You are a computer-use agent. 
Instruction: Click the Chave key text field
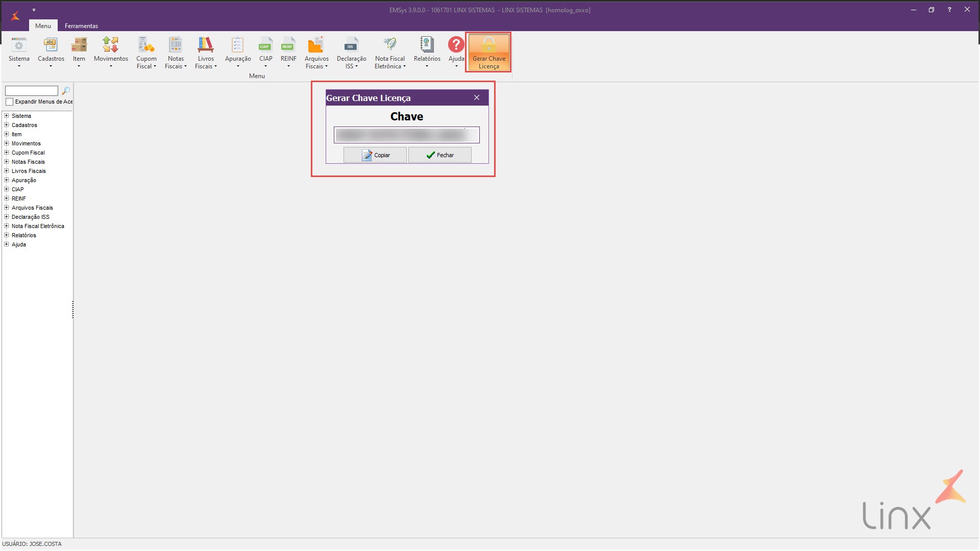pyautogui.click(x=406, y=135)
